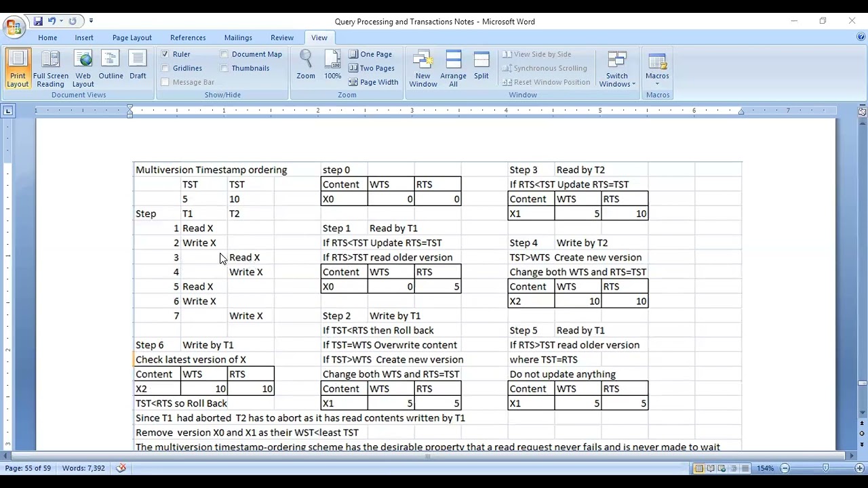Click 'Read by T2' in Step 3
Viewport: 868px width, 488px height.
pos(580,170)
